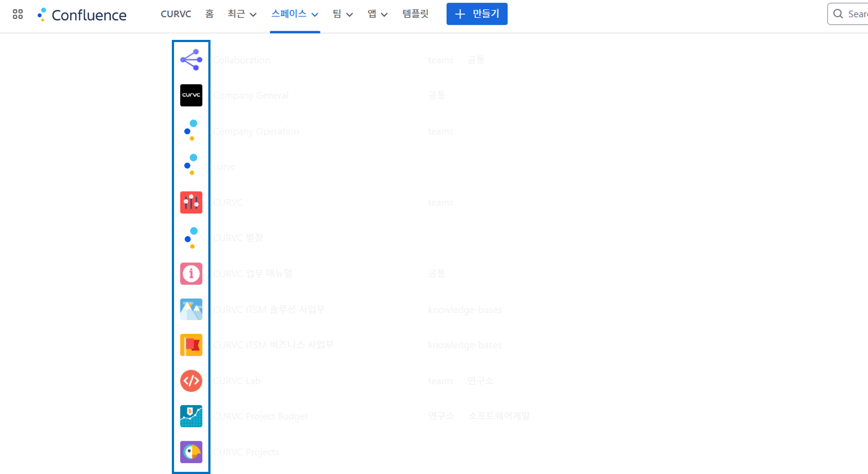868x474 pixels.
Task: Click the mountain icon for ITSM 솔루션 사업부
Action: (191, 309)
